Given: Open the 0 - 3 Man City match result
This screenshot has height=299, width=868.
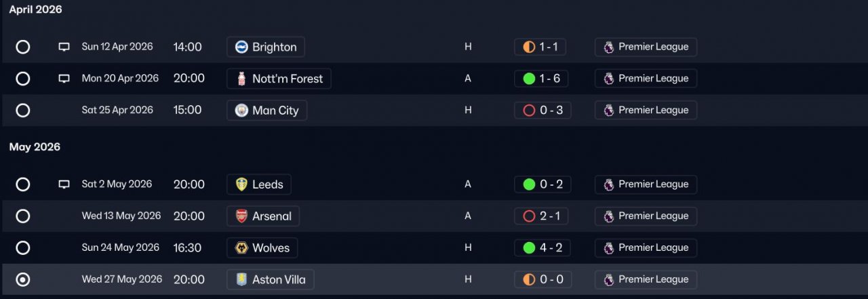Looking at the screenshot, I should point(542,111).
